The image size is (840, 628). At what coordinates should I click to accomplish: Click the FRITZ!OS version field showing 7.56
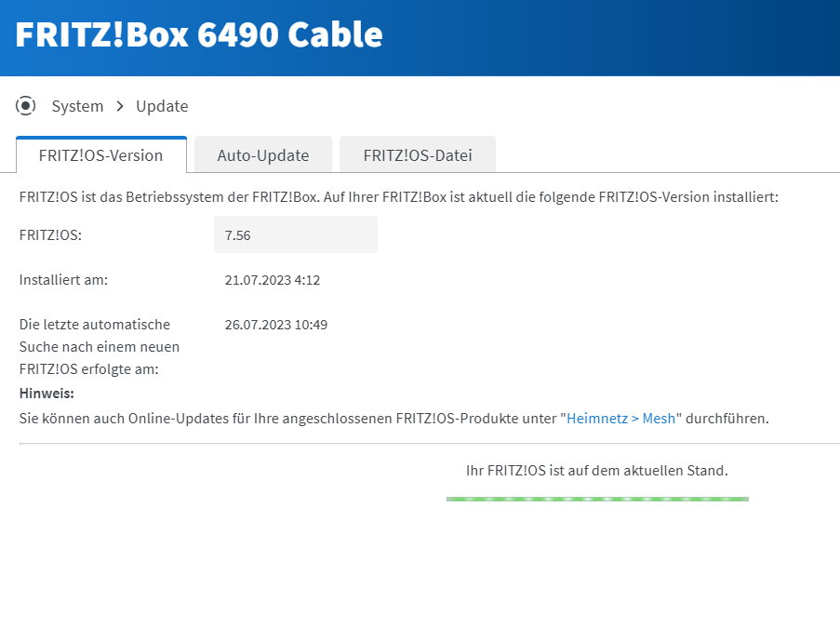pyautogui.click(x=295, y=235)
